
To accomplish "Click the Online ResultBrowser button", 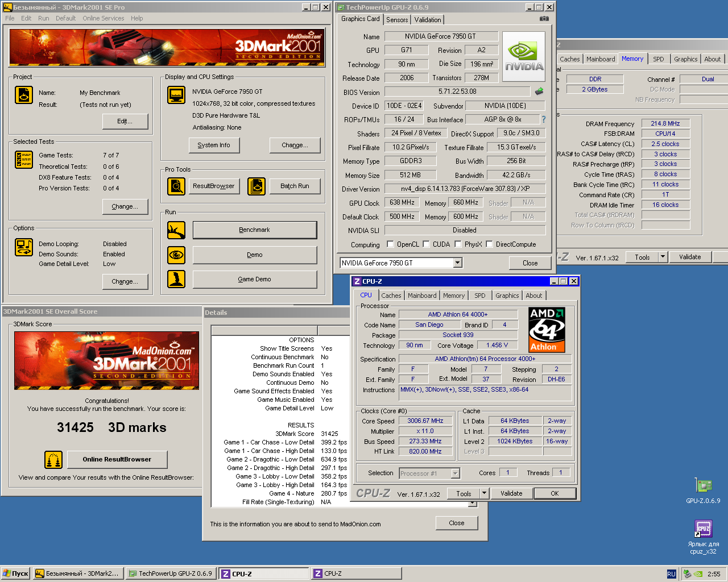I will [x=117, y=459].
